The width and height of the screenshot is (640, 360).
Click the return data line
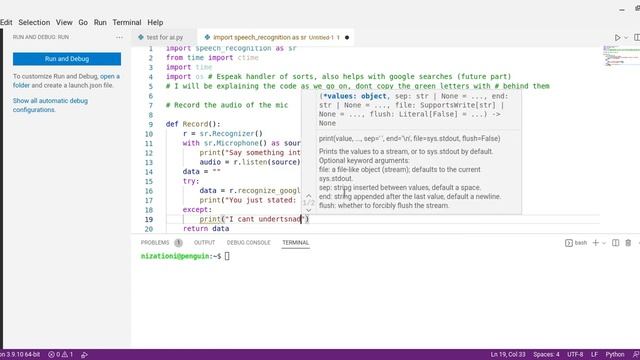point(206,229)
